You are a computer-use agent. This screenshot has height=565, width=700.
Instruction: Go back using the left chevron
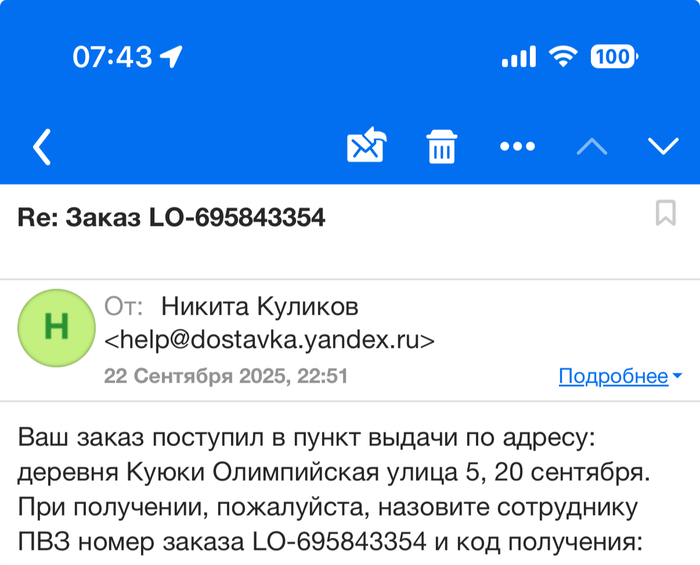(x=42, y=147)
